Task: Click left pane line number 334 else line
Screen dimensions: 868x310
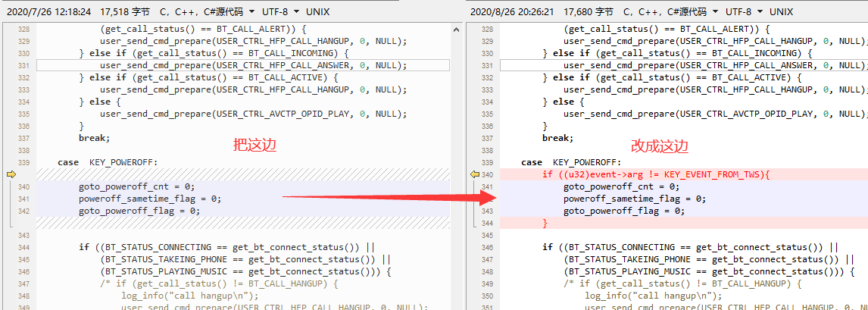Action: click(x=23, y=102)
